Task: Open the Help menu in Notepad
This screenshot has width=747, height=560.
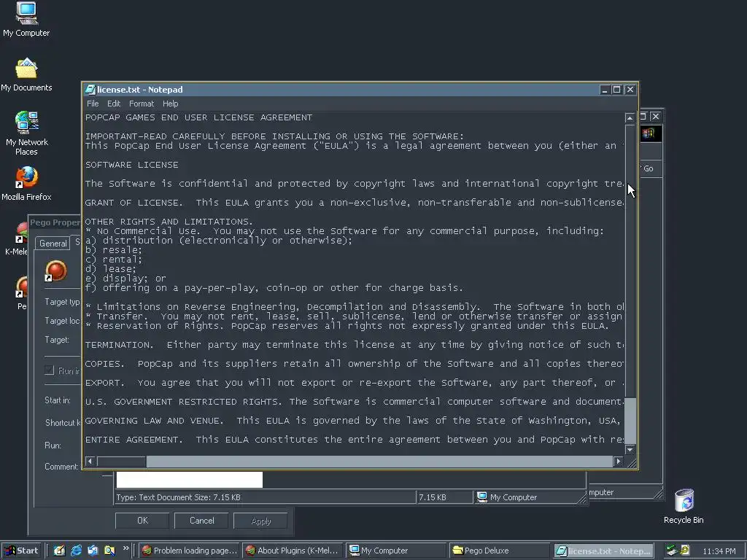Action: [170, 104]
